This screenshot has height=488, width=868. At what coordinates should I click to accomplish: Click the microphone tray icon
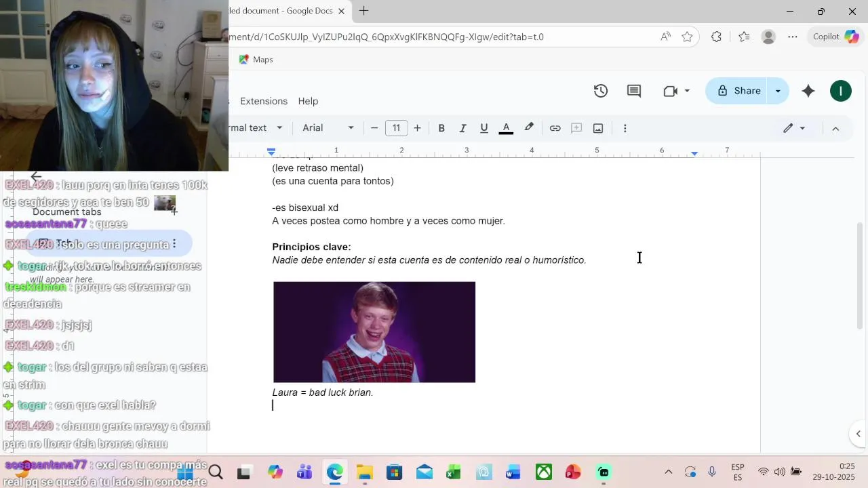[x=712, y=472]
